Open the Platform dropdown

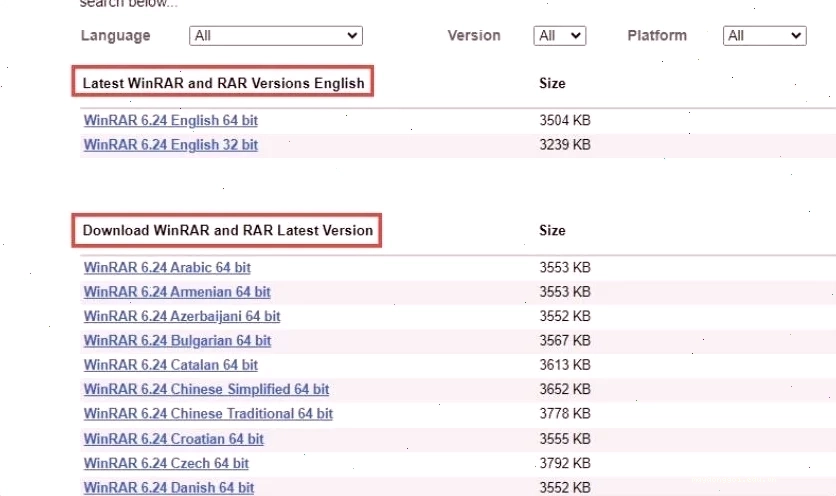[765, 36]
